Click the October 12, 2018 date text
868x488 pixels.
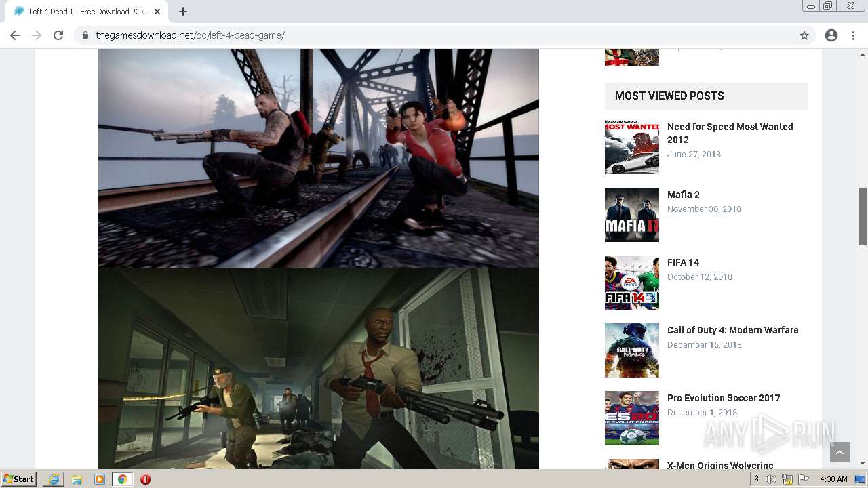(700, 277)
